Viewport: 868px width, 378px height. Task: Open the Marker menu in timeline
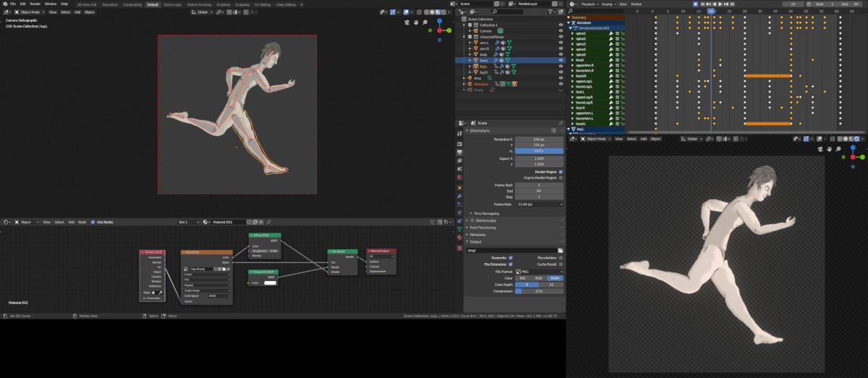click(x=637, y=4)
